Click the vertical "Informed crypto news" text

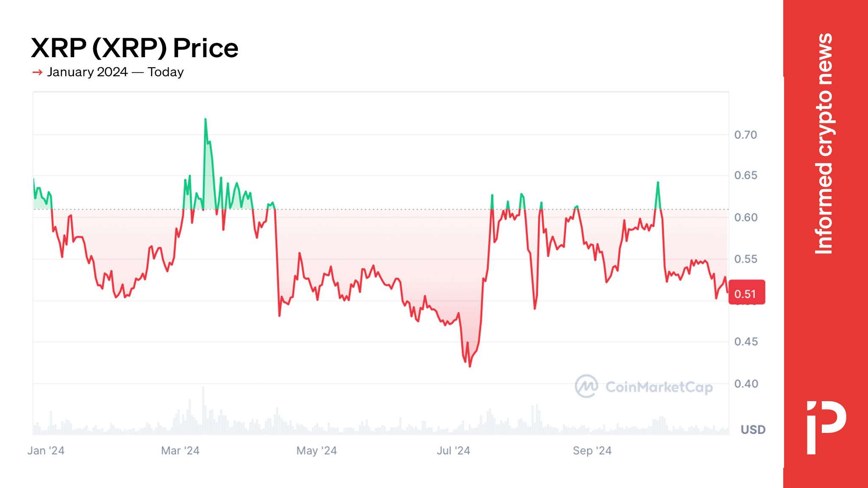[x=824, y=144]
